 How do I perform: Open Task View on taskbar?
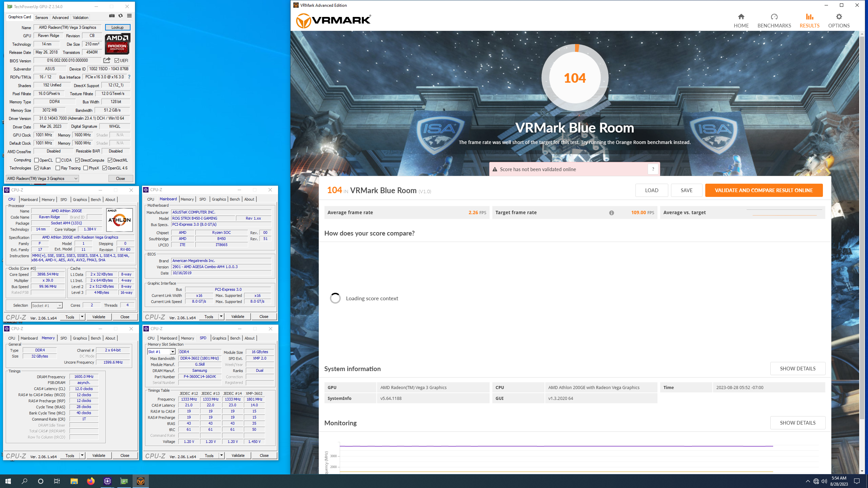tap(57, 481)
